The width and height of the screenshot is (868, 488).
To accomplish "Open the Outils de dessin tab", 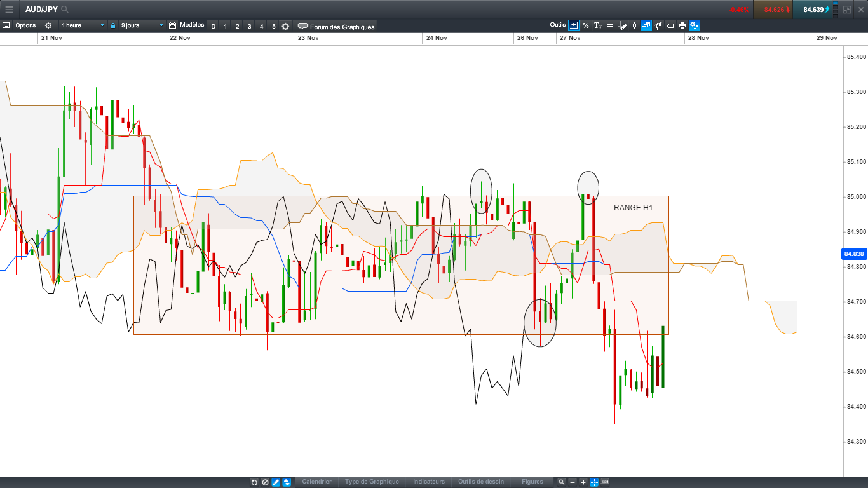I will [481, 482].
